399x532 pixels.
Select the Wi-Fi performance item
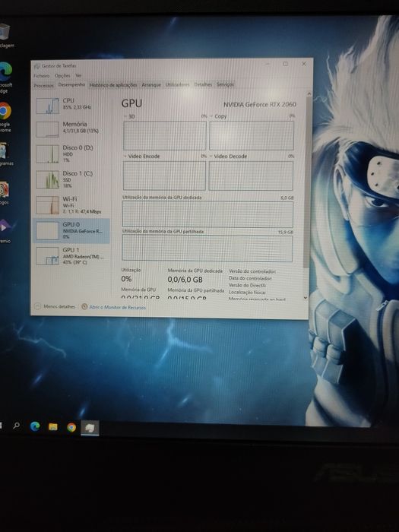[71, 205]
